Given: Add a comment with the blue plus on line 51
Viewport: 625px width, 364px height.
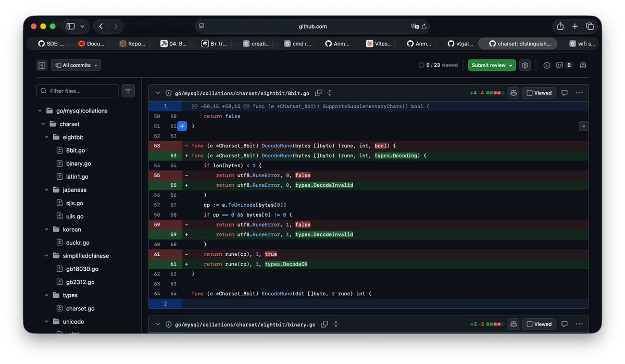Looking at the screenshot, I should click(182, 126).
